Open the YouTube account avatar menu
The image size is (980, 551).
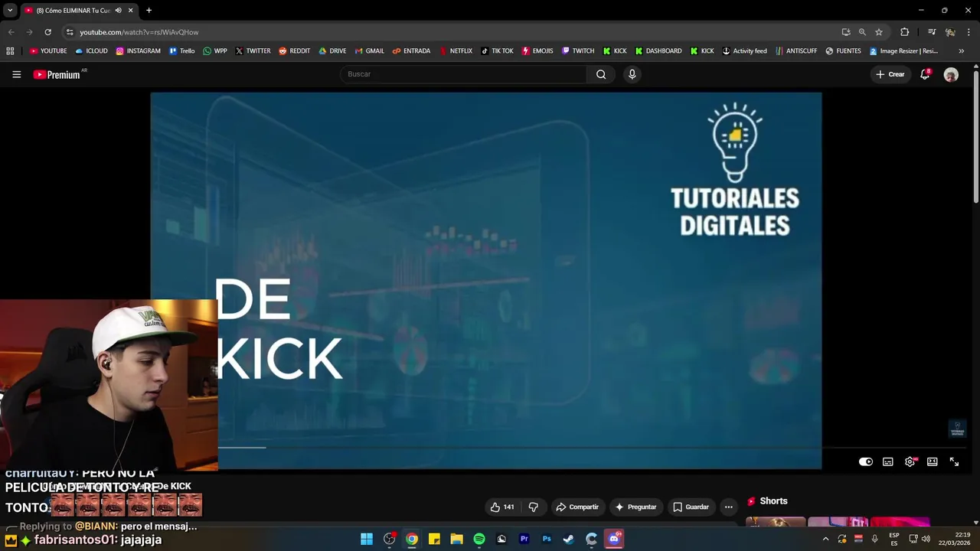click(951, 74)
